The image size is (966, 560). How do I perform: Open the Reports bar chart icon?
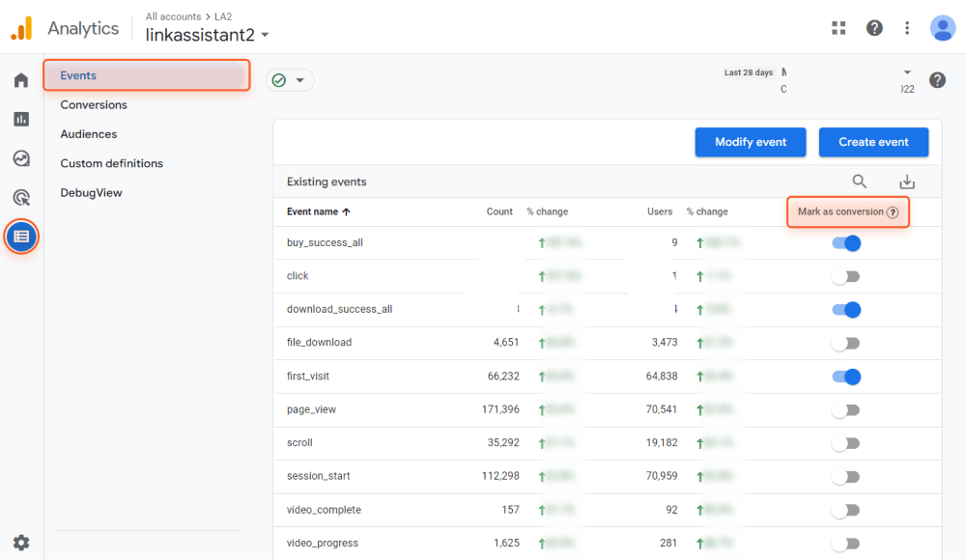(x=21, y=119)
